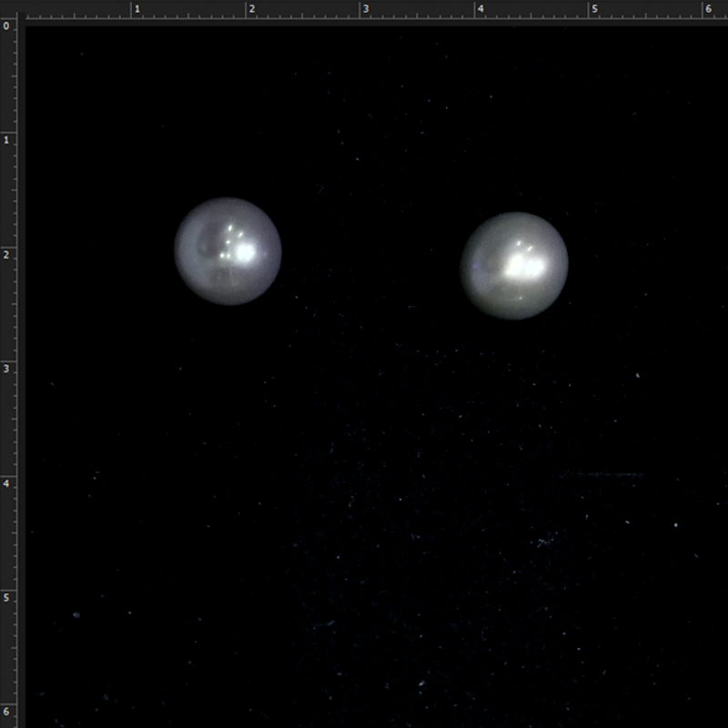Click the right pearl on the canvas
This screenshot has height=728, width=728.
(514, 266)
